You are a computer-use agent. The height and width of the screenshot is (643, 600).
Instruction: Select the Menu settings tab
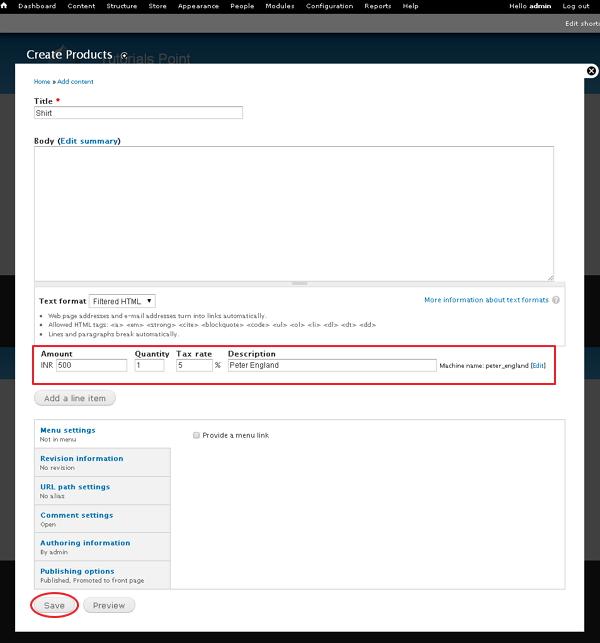click(x=102, y=434)
